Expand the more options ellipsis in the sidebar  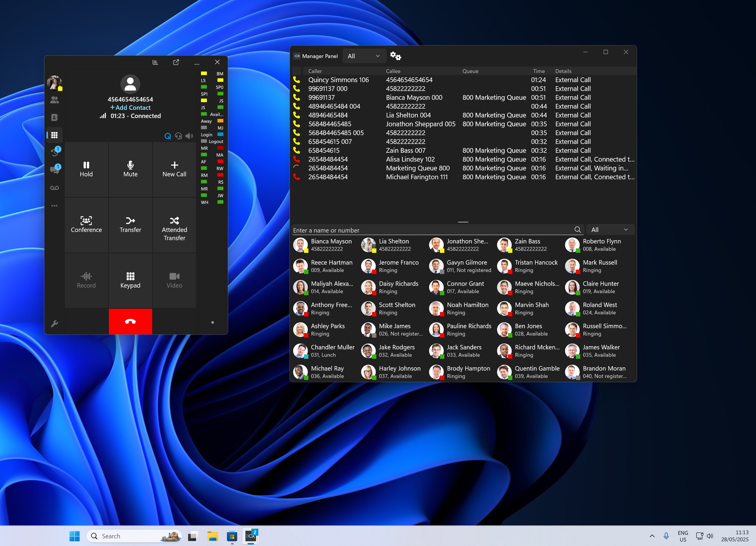tap(54, 206)
